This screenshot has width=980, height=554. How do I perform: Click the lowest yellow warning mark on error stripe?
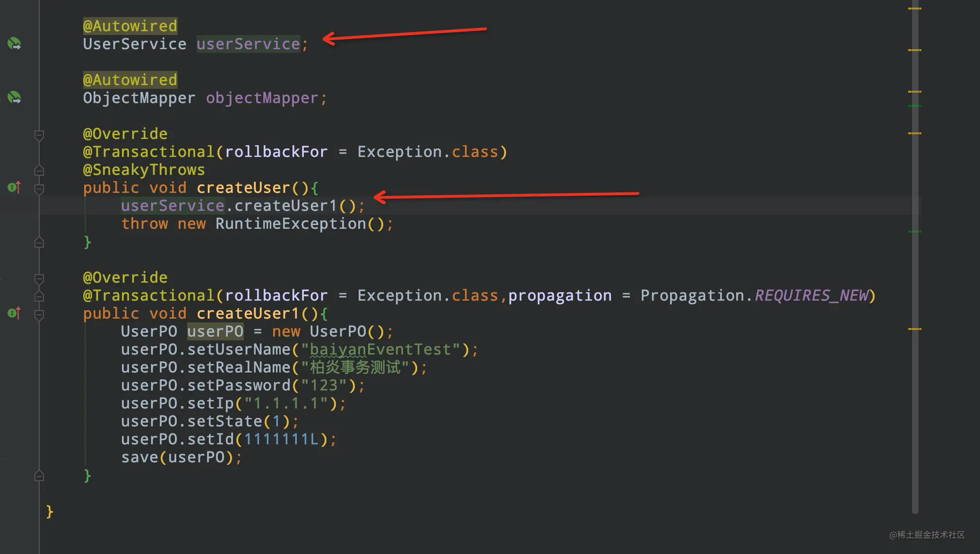pos(914,329)
